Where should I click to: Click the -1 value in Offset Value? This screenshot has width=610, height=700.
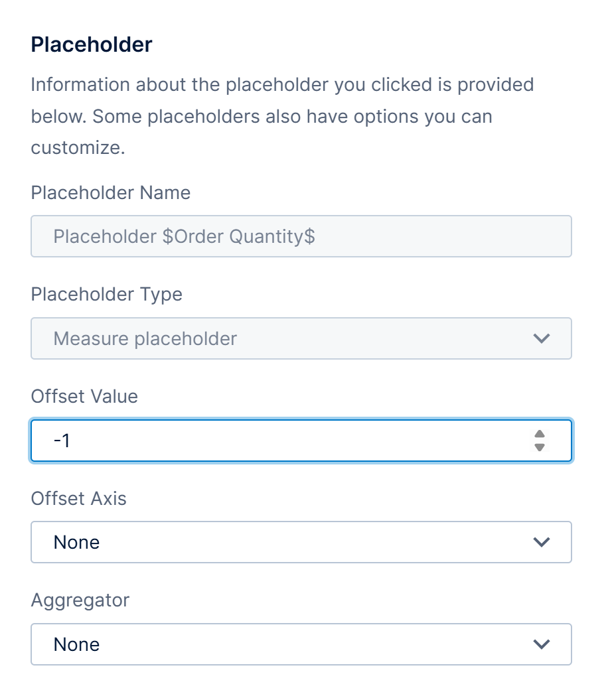coord(62,441)
